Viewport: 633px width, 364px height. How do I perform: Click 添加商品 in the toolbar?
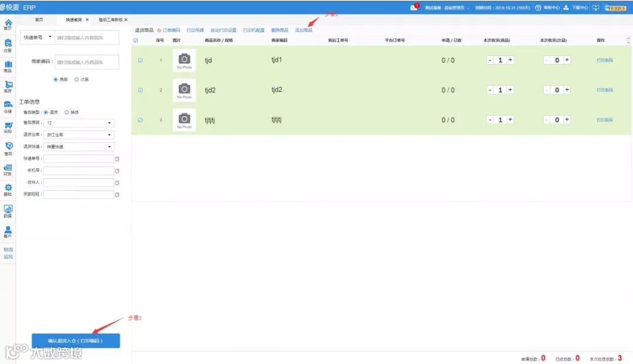[304, 30]
